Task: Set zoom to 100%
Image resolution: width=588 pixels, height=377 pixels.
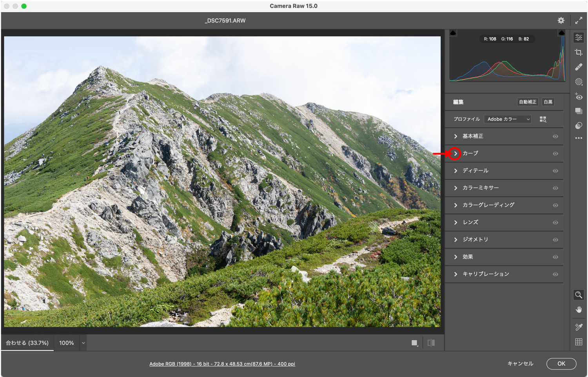Action: (66, 343)
